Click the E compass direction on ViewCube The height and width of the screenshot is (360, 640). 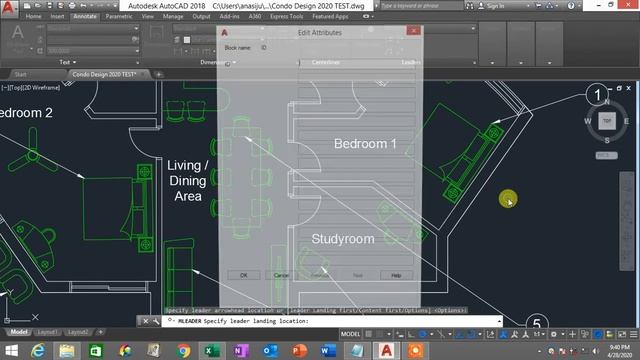pos(627,121)
